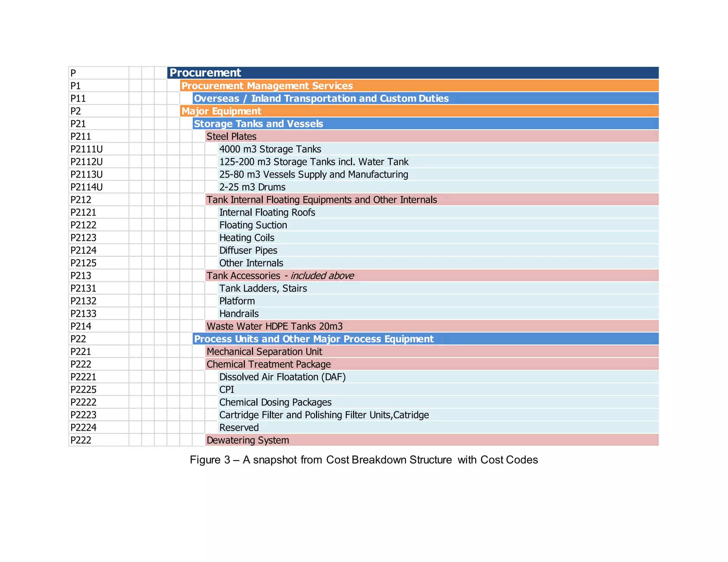Select the dark blue Procurement header row

tap(413, 73)
